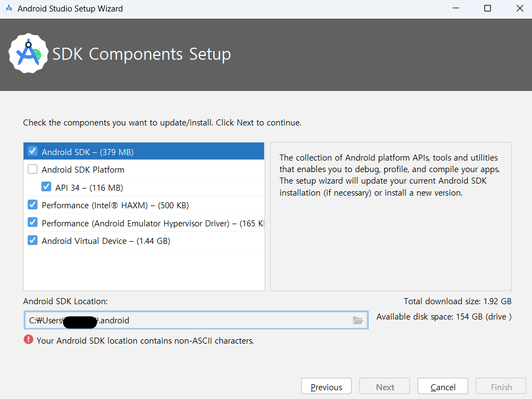Select the API 34 – (116 MB) label
The image size is (532, 399).
(x=89, y=187)
